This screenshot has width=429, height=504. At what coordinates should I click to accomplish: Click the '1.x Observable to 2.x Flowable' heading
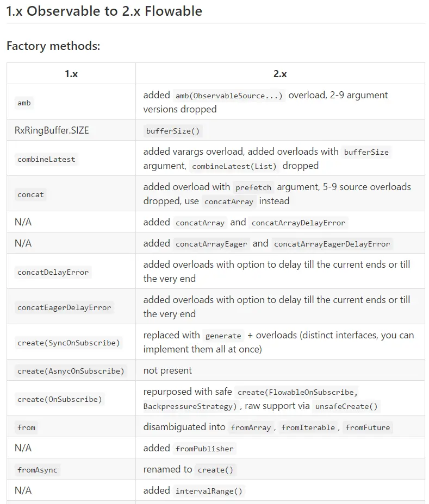click(104, 11)
